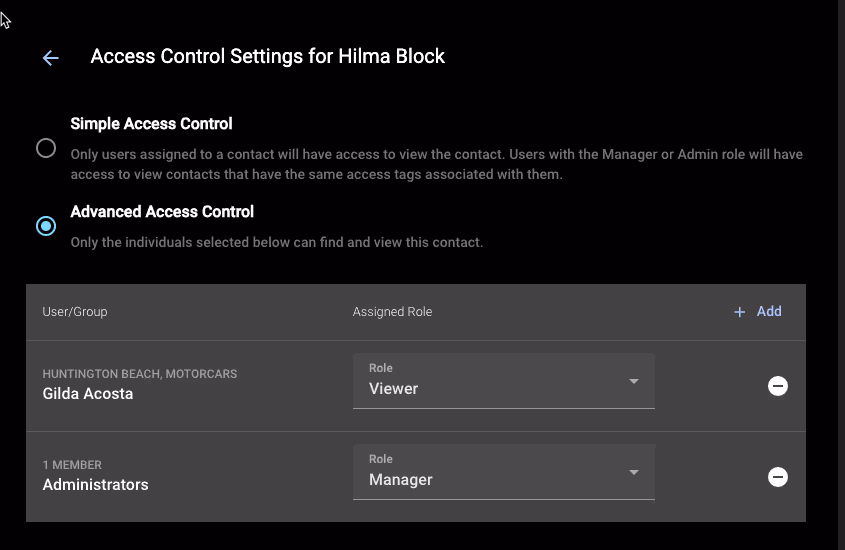Click the Huntington Beach, Motorcars subtitle
This screenshot has height=550, width=845.
139,374
